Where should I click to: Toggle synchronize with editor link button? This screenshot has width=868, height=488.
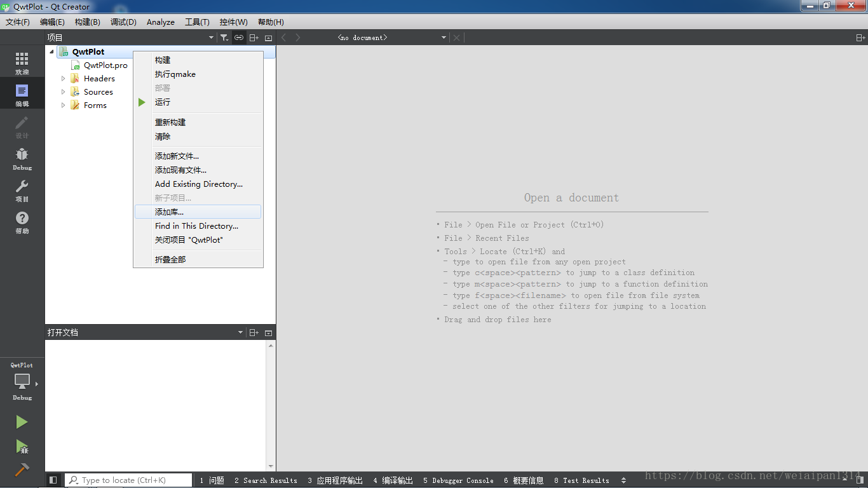239,37
